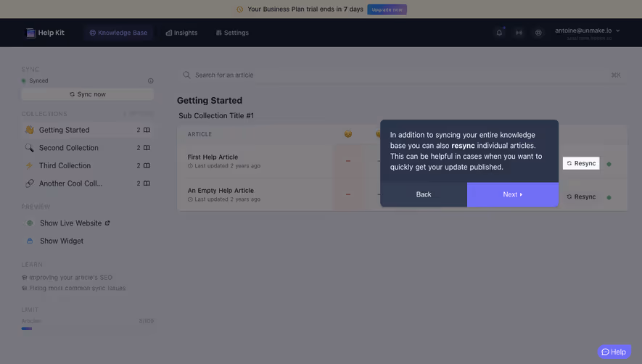The height and width of the screenshot is (364, 642).
Task: Click status dot of First Help Article
Action: click(609, 164)
